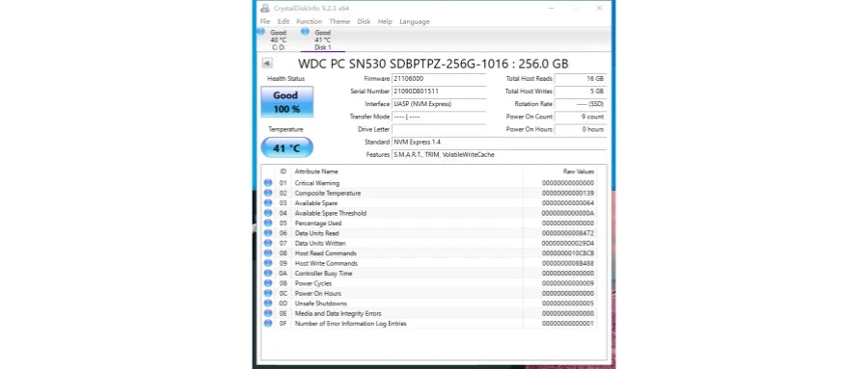Click the empty Drive Letter field
The width and height of the screenshot is (868, 369).
click(439, 129)
